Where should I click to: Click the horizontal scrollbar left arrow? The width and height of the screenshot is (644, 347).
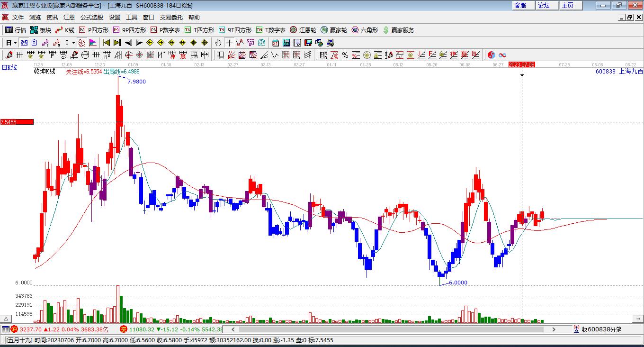pos(233,329)
